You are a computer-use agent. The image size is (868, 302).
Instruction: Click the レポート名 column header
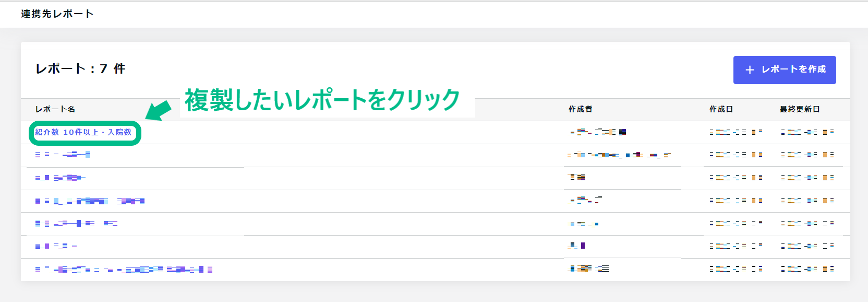pyautogui.click(x=55, y=109)
